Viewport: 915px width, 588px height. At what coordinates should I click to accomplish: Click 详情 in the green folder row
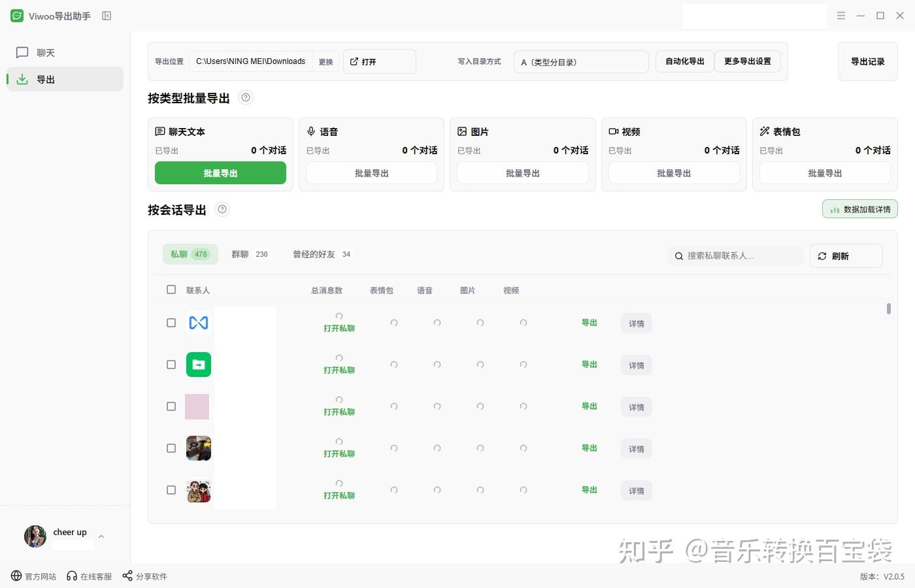click(x=637, y=365)
